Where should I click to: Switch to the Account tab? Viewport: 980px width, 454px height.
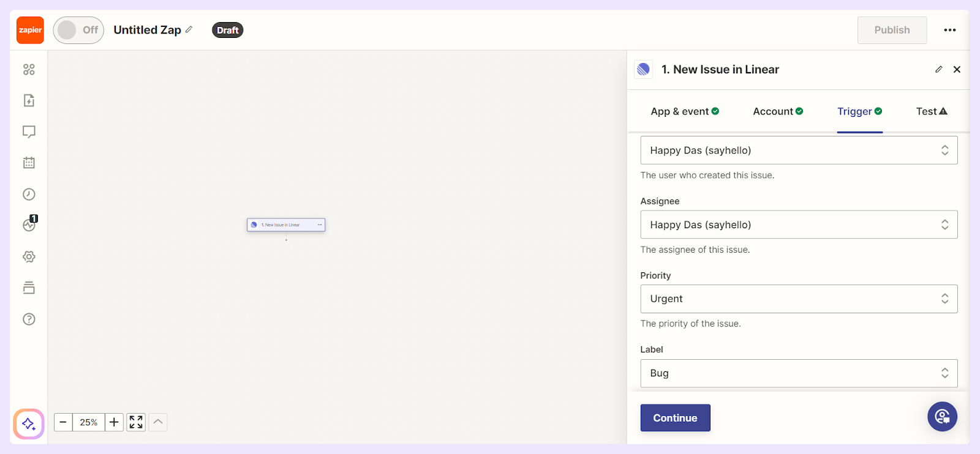[778, 111]
